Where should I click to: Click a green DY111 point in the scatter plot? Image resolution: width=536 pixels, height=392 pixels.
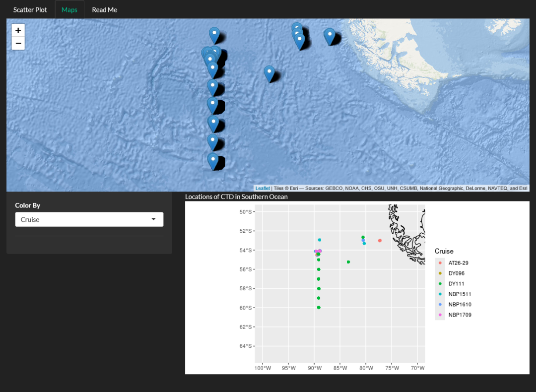pyautogui.click(x=318, y=279)
